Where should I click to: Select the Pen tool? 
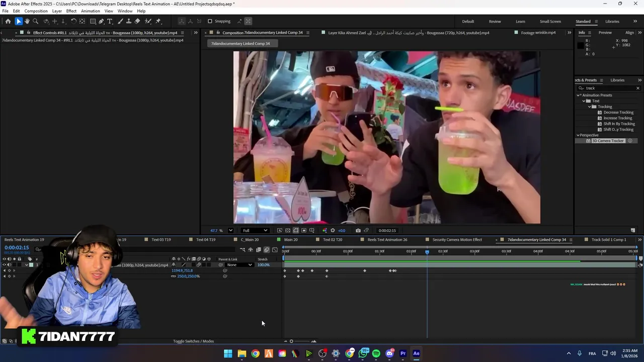click(x=102, y=21)
